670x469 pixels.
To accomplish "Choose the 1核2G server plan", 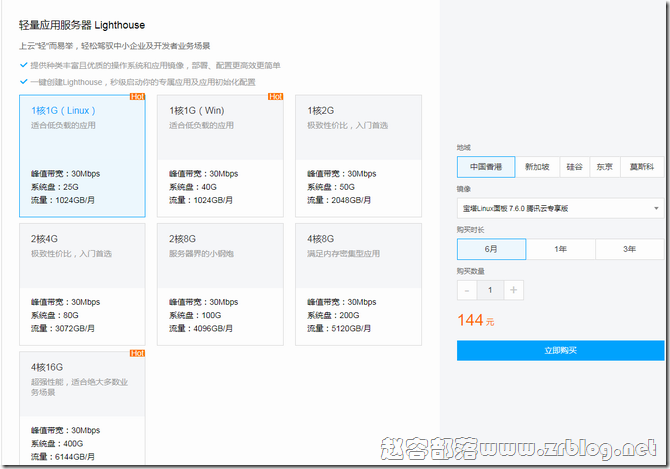I will click(x=358, y=156).
